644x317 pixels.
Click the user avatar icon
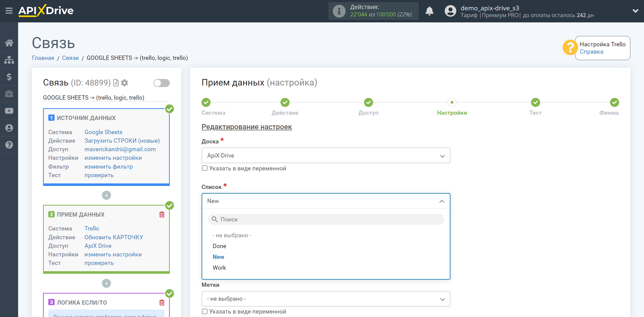tap(450, 11)
